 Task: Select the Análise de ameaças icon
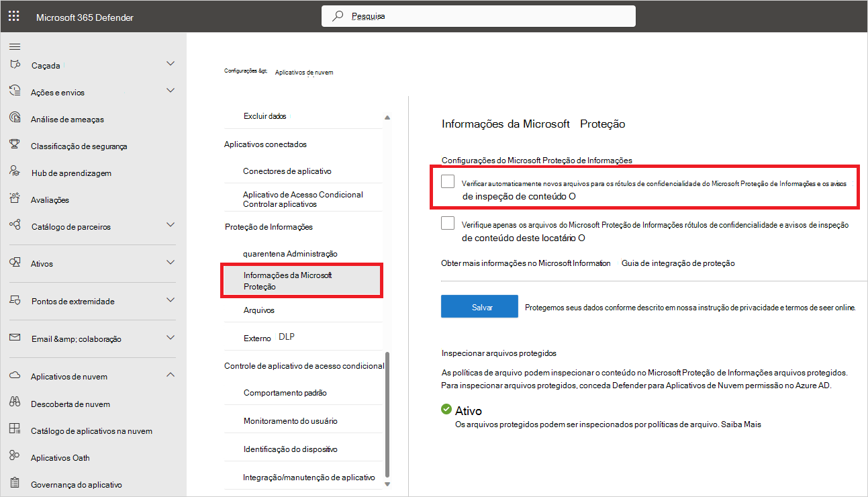(14, 118)
